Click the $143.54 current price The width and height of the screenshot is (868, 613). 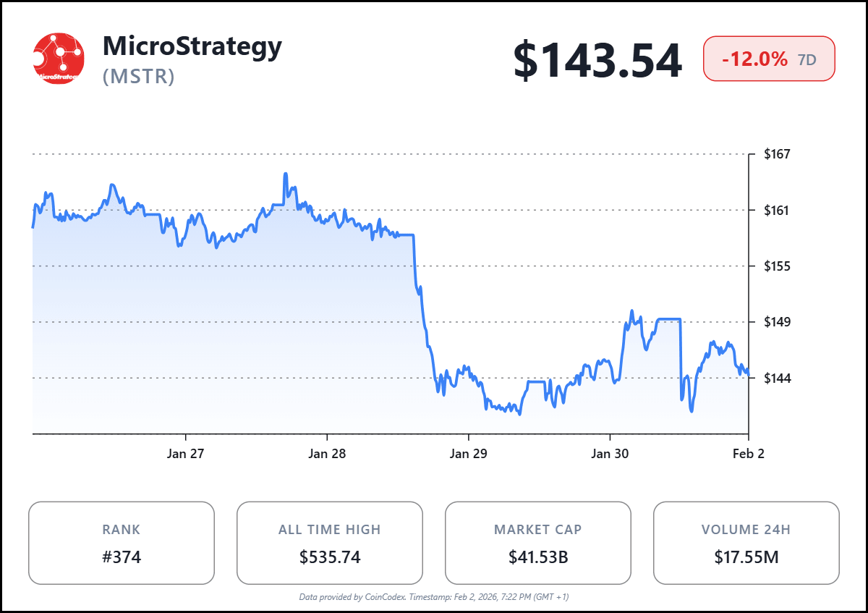coord(597,61)
